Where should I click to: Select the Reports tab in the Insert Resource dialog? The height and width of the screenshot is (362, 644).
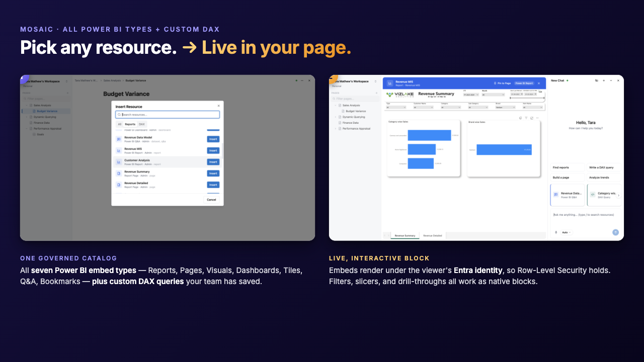(x=130, y=124)
